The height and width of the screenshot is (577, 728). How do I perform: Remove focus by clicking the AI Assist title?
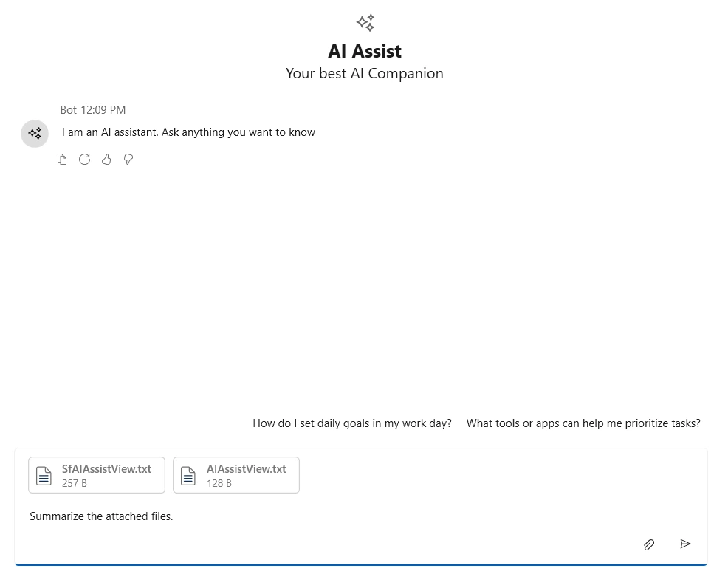[x=364, y=51]
